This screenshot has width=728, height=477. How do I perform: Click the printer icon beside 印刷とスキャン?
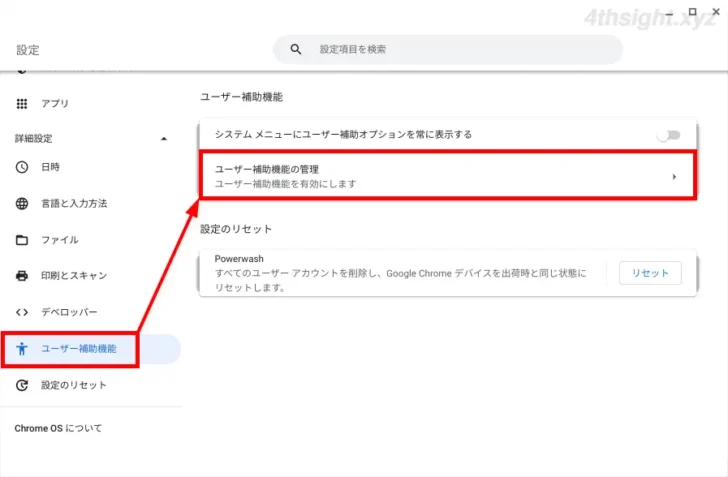pos(22,276)
